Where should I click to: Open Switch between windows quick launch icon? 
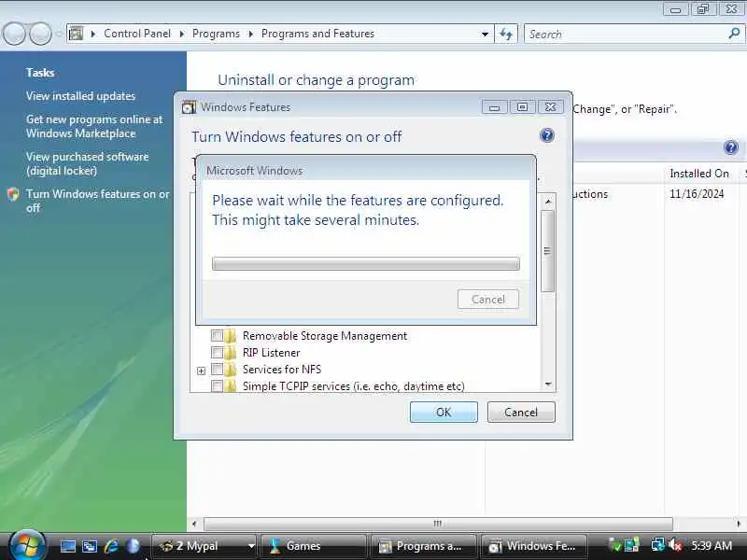click(x=90, y=546)
